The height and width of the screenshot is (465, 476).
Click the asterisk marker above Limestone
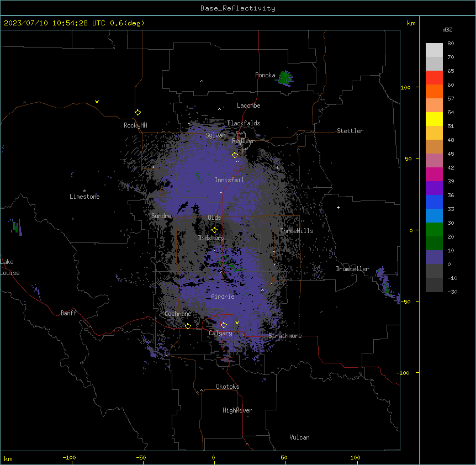point(84,191)
